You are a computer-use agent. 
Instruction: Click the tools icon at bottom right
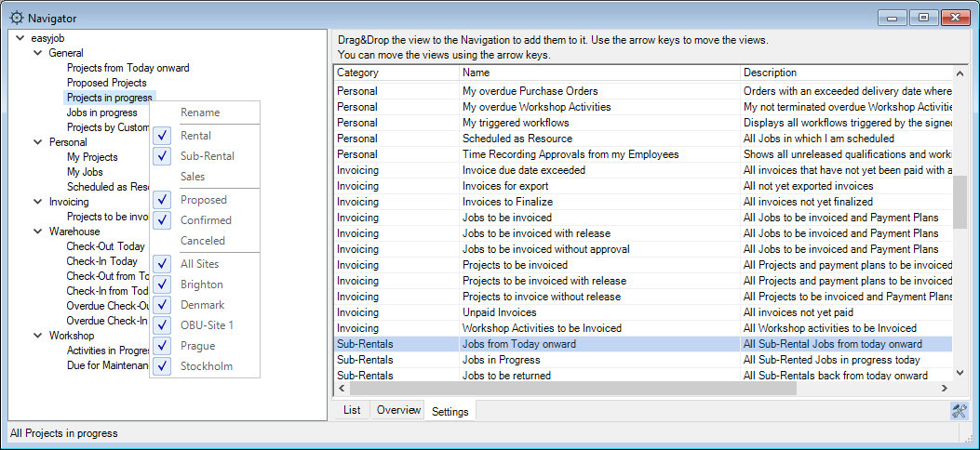tap(960, 411)
